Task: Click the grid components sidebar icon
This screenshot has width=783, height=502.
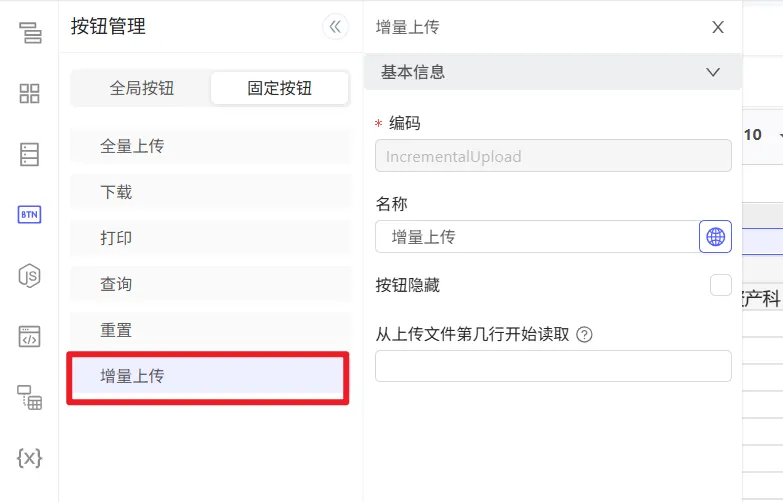Action: point(30,94)
